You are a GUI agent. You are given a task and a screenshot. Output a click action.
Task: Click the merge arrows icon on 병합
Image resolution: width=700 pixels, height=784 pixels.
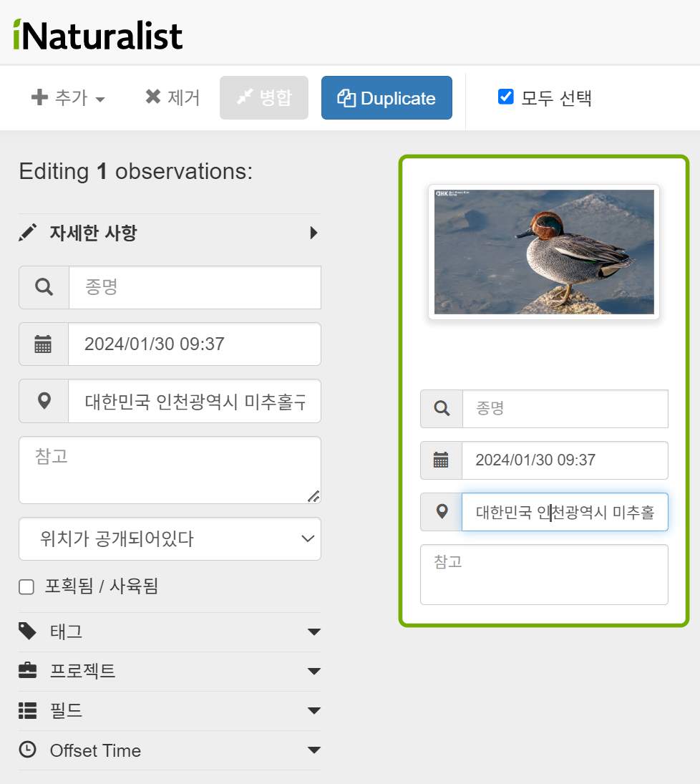coord(245,97)
